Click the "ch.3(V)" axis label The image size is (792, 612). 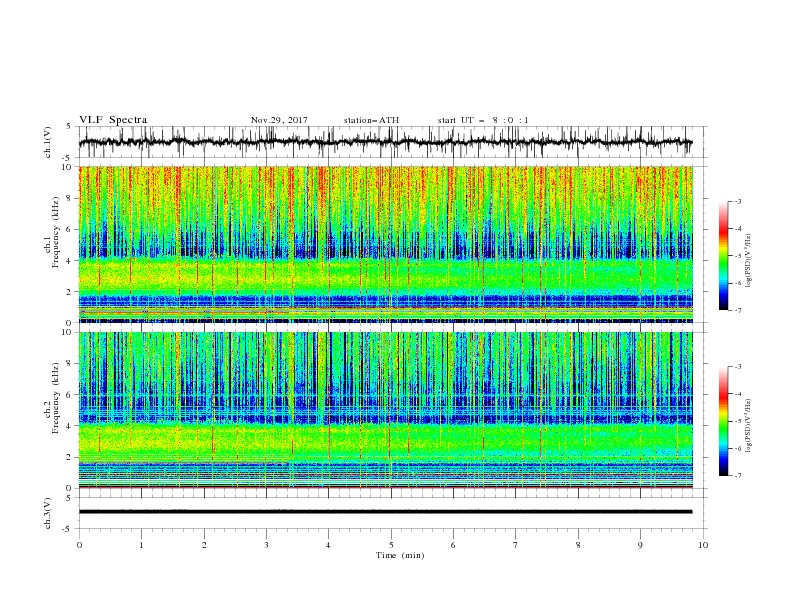tap(48, 513)
